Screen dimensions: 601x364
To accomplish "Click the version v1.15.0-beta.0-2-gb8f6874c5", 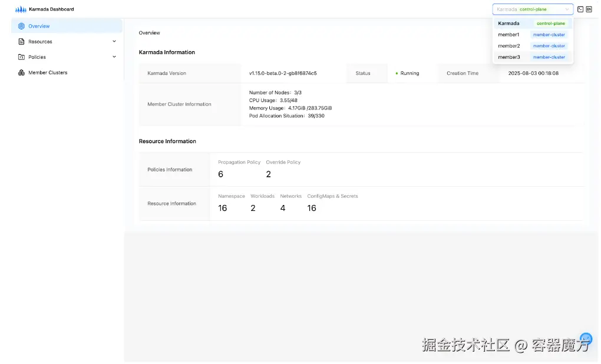I will click(283, 73).
